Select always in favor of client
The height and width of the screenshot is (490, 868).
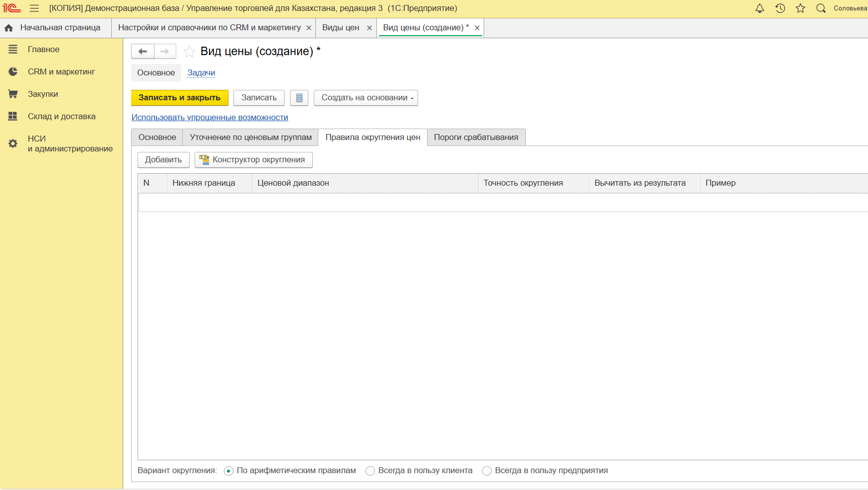[x=370, y=471]
